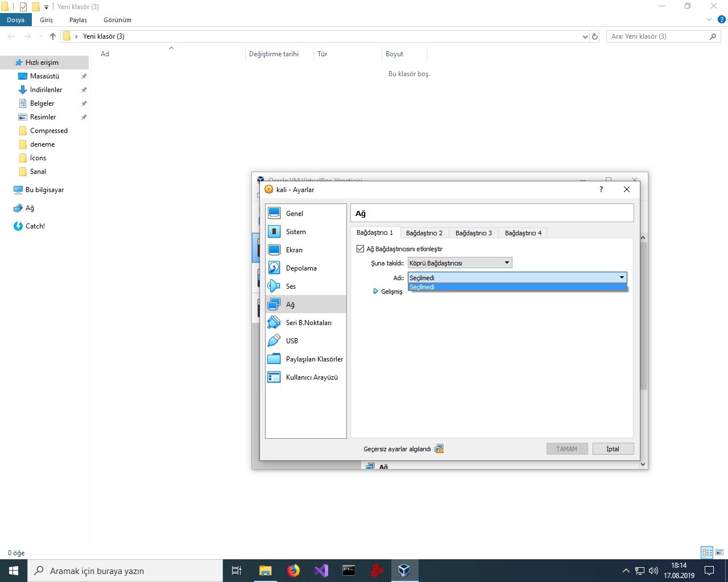This screenshot has height=582, width=728.
Task: Sort by the Tür column header
Action: [347, 54]
